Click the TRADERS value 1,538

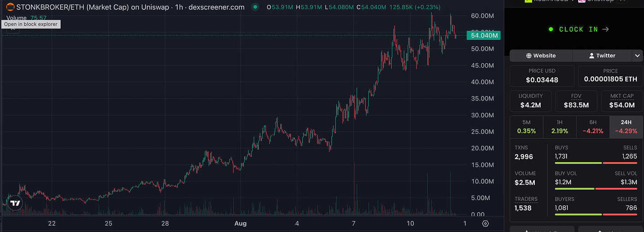click(x=523, y=208)
